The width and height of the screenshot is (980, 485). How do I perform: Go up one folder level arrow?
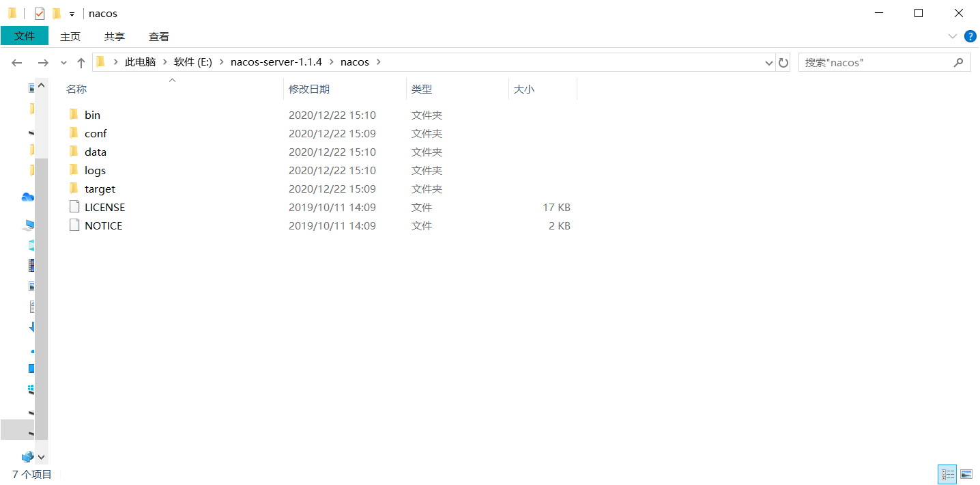[x=81, y=62]
